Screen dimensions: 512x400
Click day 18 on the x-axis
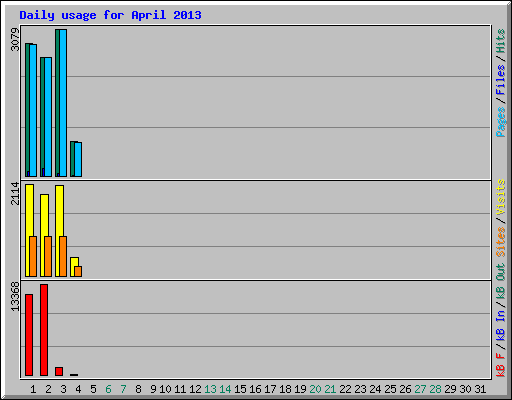click(x=285, y=389)
